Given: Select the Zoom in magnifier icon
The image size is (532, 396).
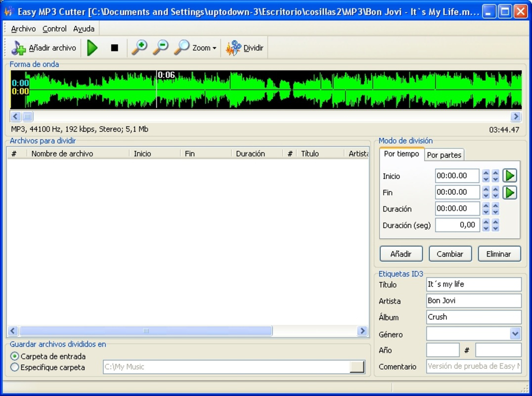Looking at the screenshot, I should pos(139,48).
